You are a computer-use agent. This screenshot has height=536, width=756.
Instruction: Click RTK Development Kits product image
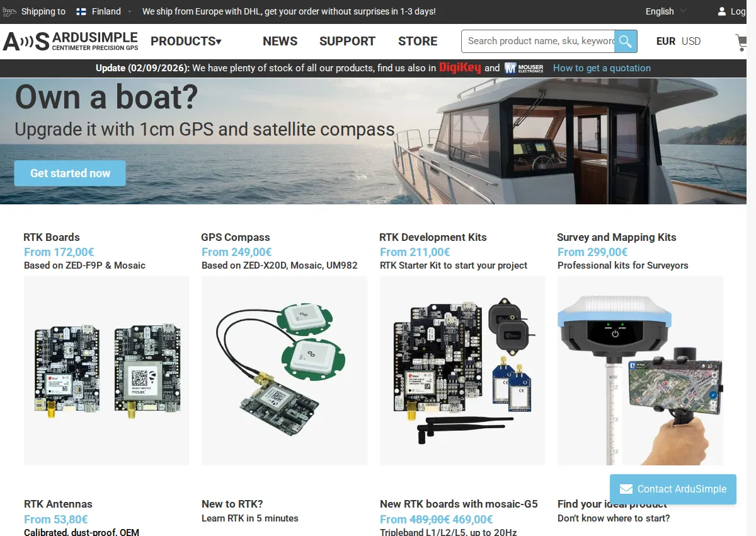[x=462, y=371]
